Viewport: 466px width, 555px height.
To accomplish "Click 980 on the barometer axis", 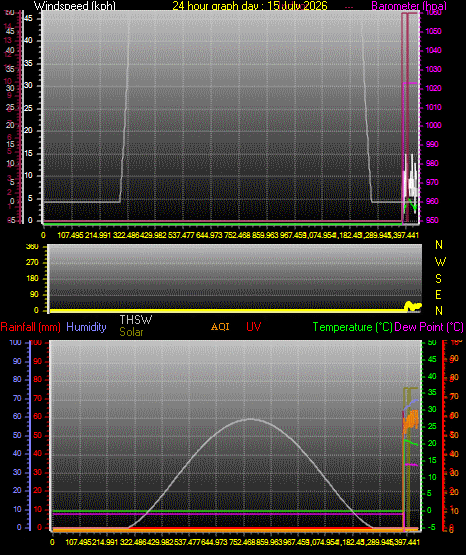I will [432, 163].
